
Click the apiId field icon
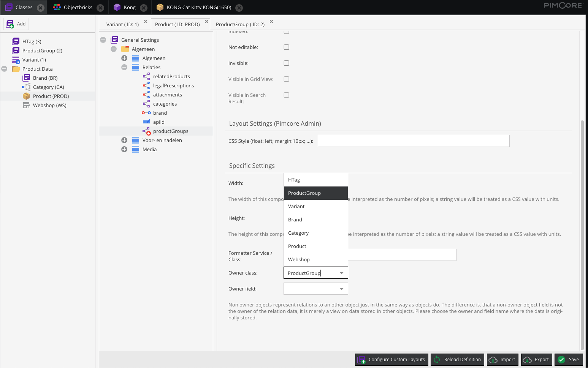[147, 122]
